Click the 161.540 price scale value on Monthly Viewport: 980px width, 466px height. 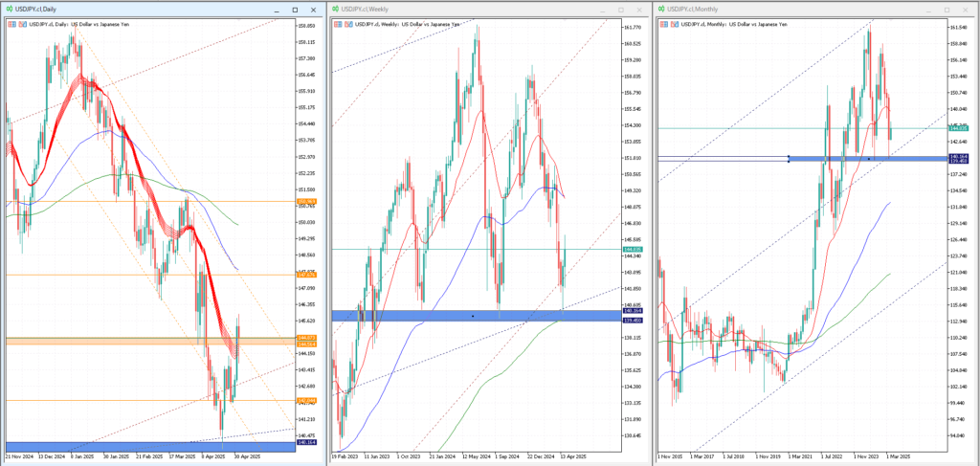pyautogui.click(x=959, y=28)
